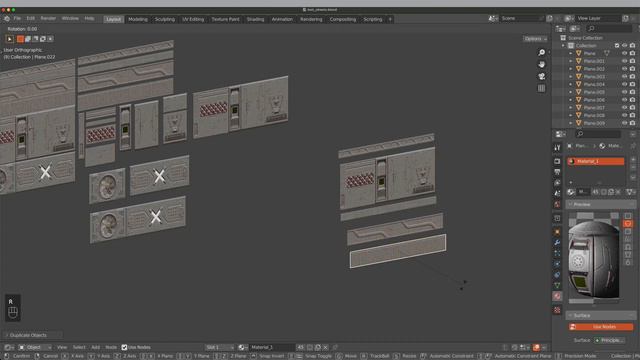Select the Material_1 slot in material list
640x360 pixels.
point(596,161)
